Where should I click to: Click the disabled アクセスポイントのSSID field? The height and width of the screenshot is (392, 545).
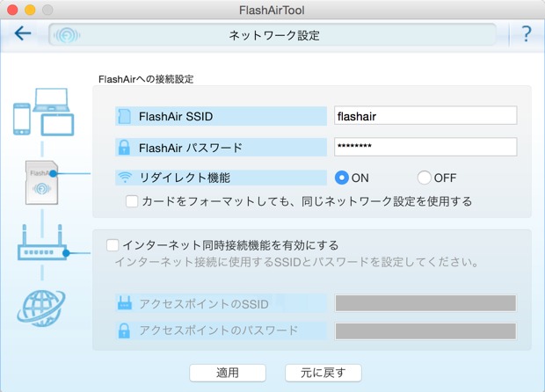(x=425, y=303)
